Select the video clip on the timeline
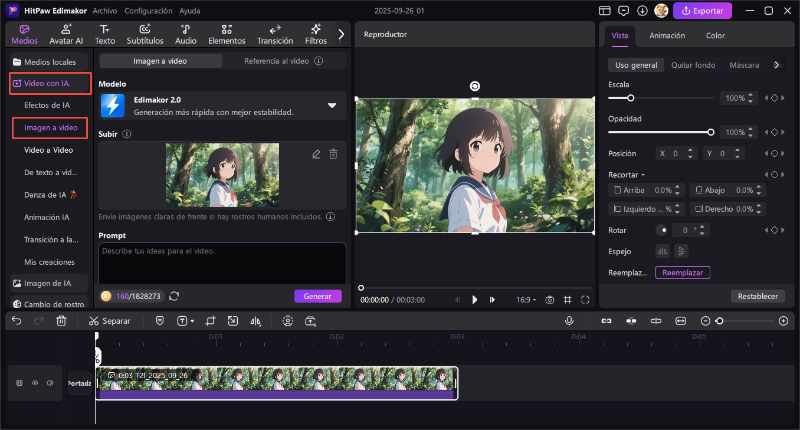The height and width of the screenshot is (430, 800). (x=277, y=383)
